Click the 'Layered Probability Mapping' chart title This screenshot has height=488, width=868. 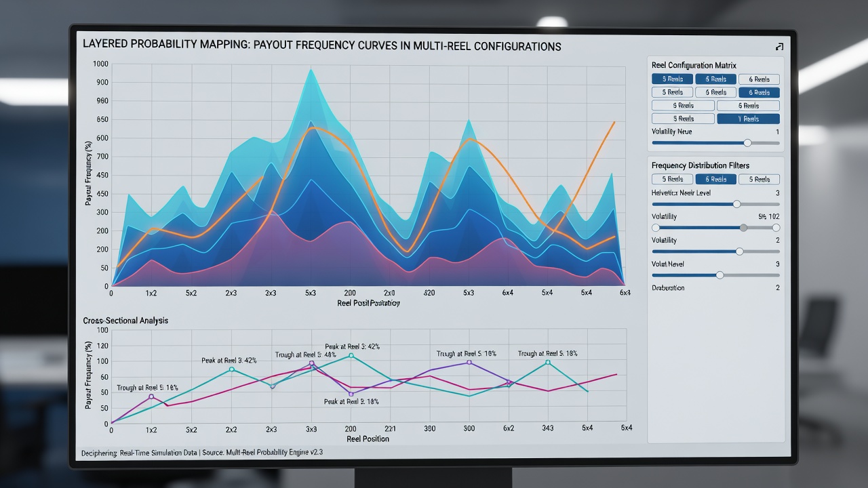tap(322, 46)
